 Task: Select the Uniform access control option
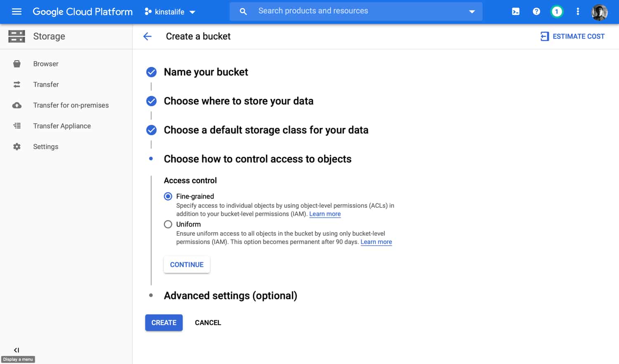pyautogui.click(x=168, y=224)
